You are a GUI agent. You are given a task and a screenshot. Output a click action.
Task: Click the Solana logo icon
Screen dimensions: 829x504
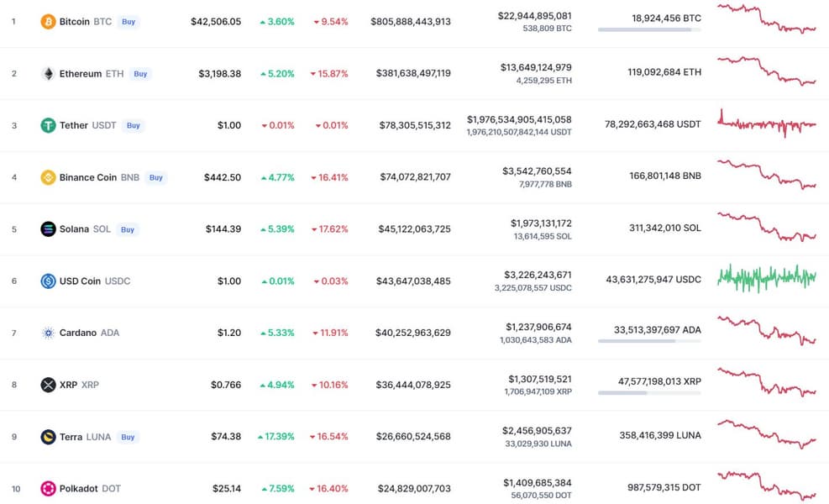click(x=48, y=229)
